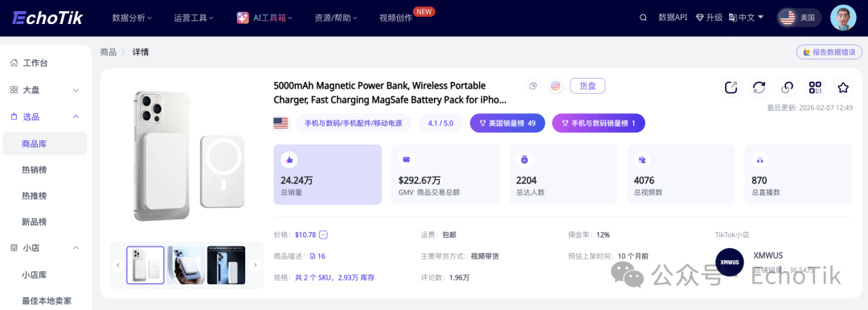The image size is (868, 310).
Task: Favorite the product with star icon
Action: [x=843, y=88]
